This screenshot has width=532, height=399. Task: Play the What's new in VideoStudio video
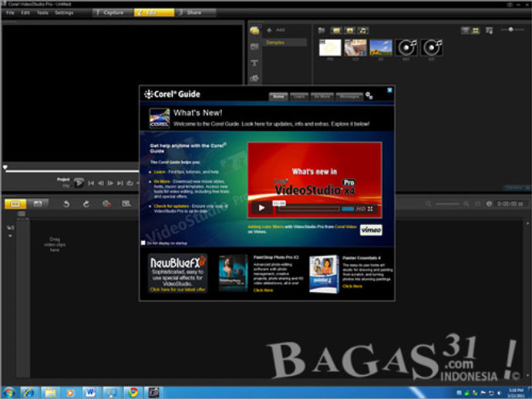coord(261,208)
